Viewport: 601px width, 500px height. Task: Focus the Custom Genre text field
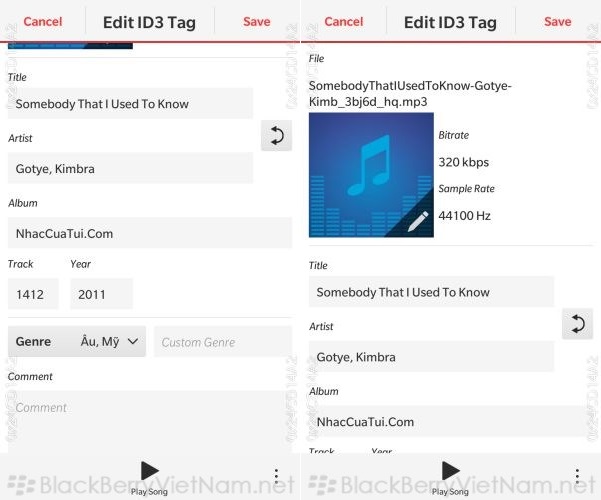coord(223,341)
